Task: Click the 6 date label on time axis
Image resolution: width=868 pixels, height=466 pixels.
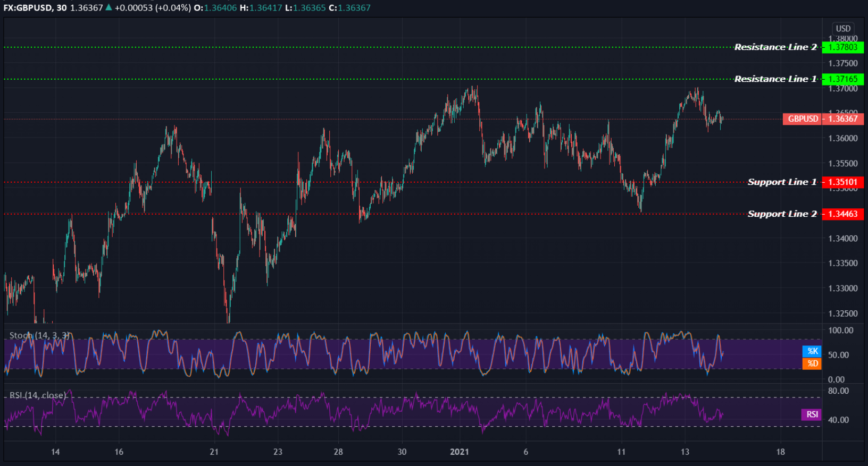Action: coord(526,452)
